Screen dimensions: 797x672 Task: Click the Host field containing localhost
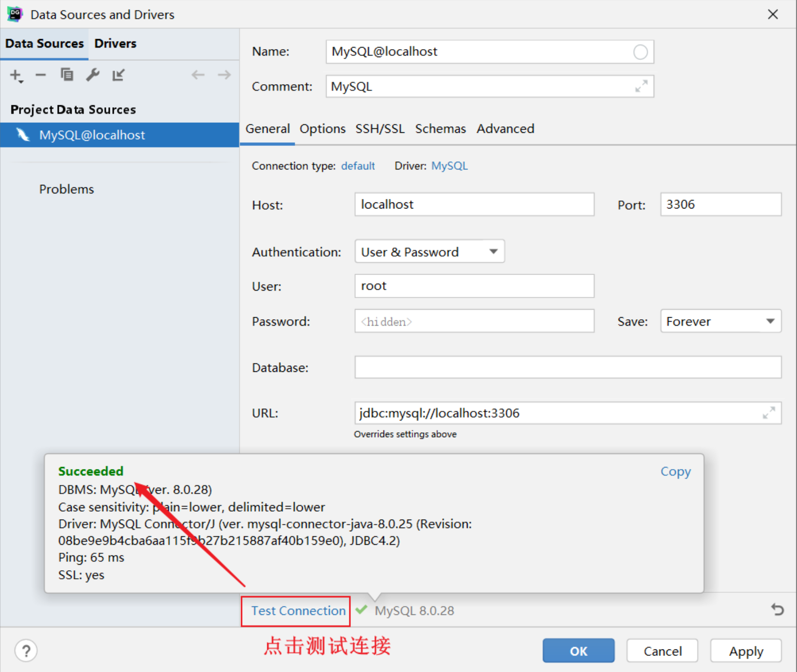pos(474,204)
